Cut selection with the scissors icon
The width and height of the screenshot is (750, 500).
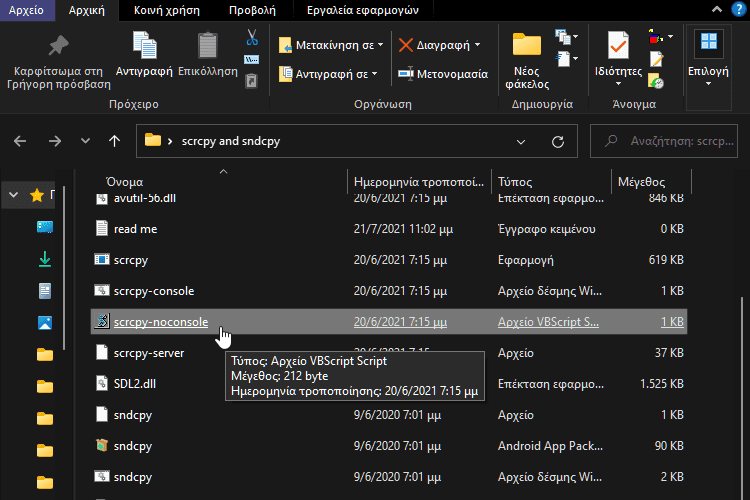[x=252, y=37]
